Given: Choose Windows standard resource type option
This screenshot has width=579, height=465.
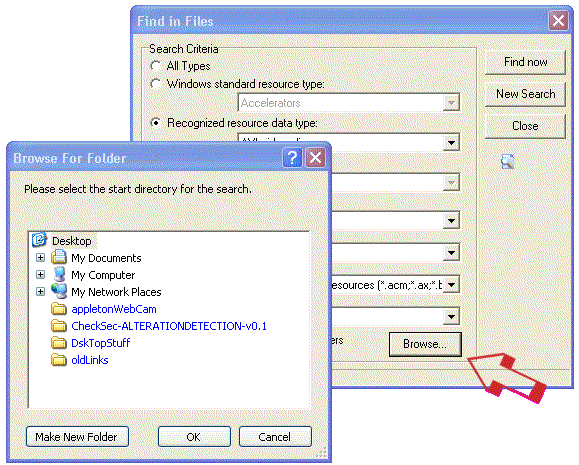Looking at the screenshot, I should [156, 84].
